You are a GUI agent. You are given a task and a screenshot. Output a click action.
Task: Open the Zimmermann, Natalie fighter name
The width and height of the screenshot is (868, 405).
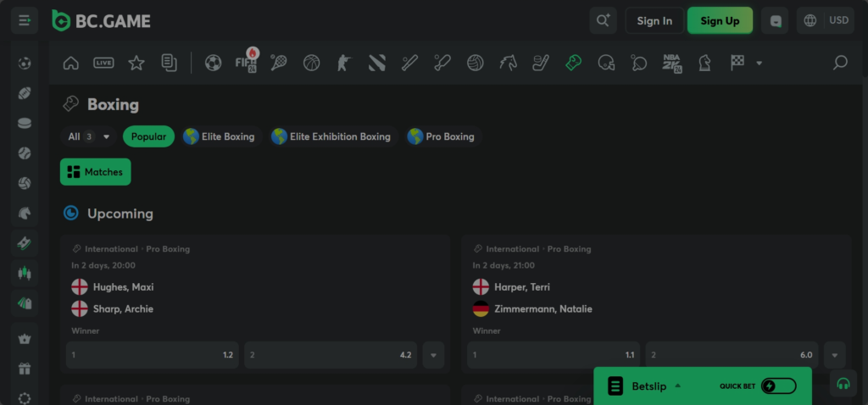click(x=543, y=309)
